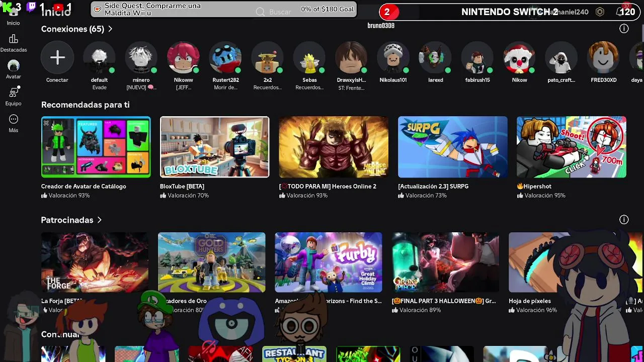The image size is (644, 362).
Task: Click Creador de Avatar de Catálogo title
Action: point(84,186)
